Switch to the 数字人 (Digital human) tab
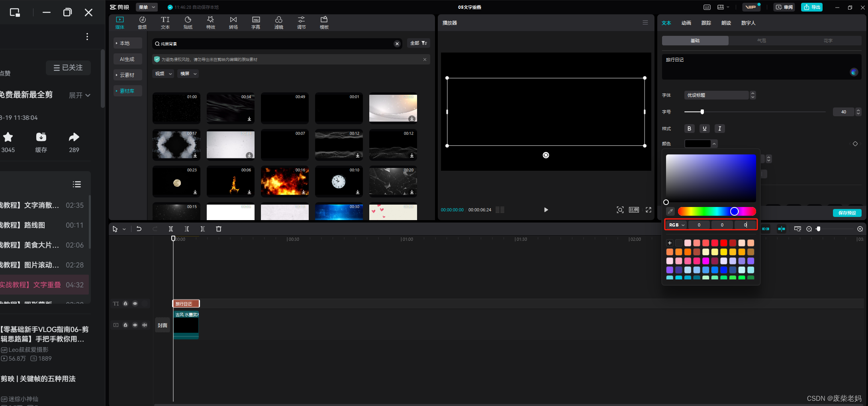Image resolution: width=868 pixels, height=406 pixels. tap(748, 23)
